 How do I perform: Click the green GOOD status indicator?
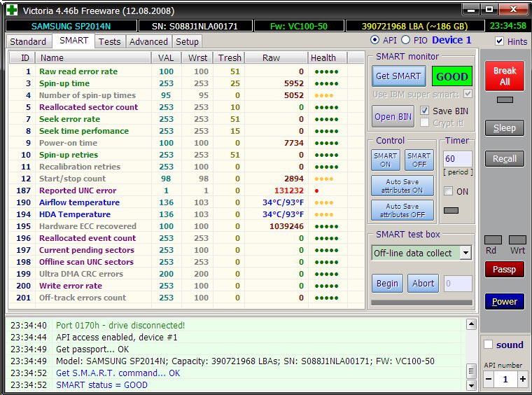click(452, 76)
